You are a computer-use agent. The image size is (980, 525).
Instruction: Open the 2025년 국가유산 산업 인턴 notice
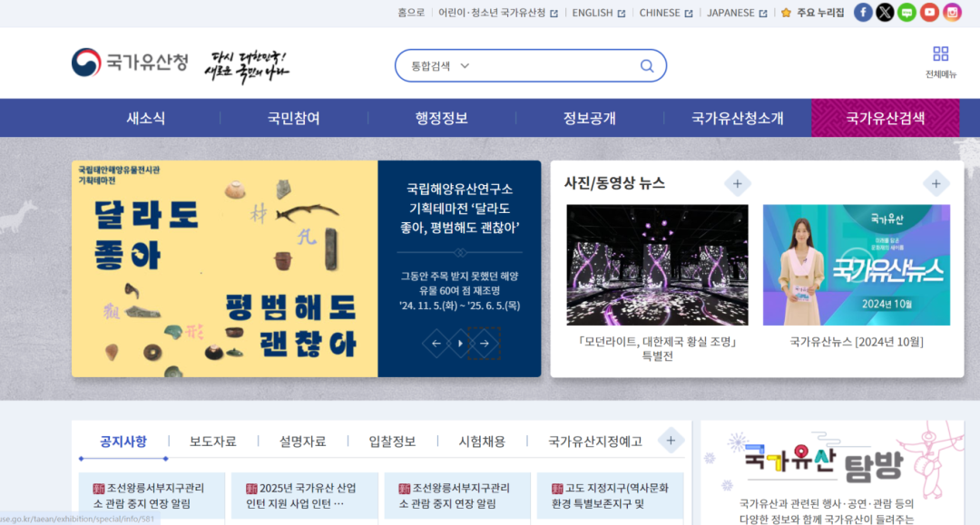(x=304, y=496)
